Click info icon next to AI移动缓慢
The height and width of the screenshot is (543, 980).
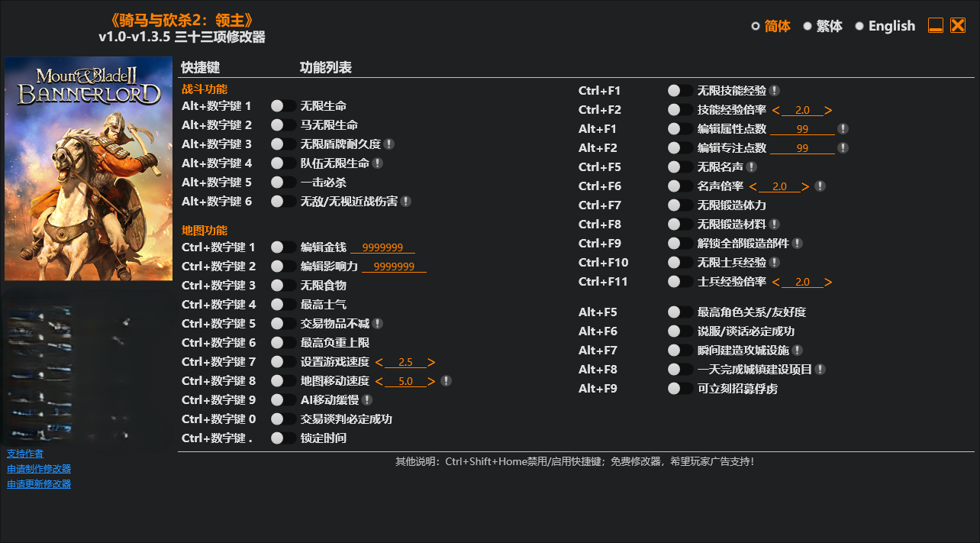(x=367, y=400)
